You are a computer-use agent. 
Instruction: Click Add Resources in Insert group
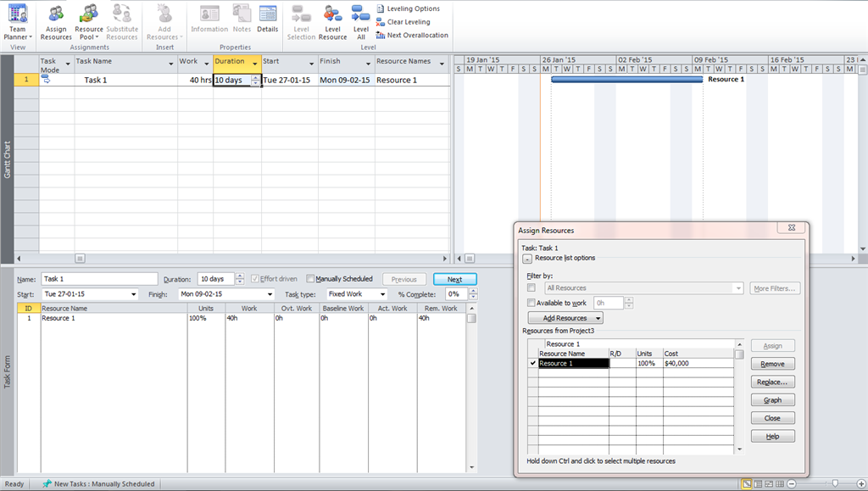click(x=164, y=22)
